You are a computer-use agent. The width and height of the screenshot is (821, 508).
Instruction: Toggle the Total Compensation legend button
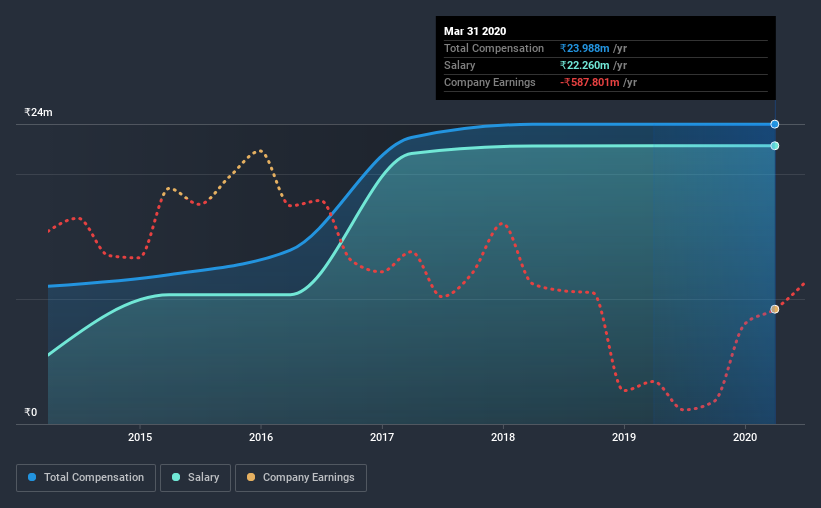point(86,478)
